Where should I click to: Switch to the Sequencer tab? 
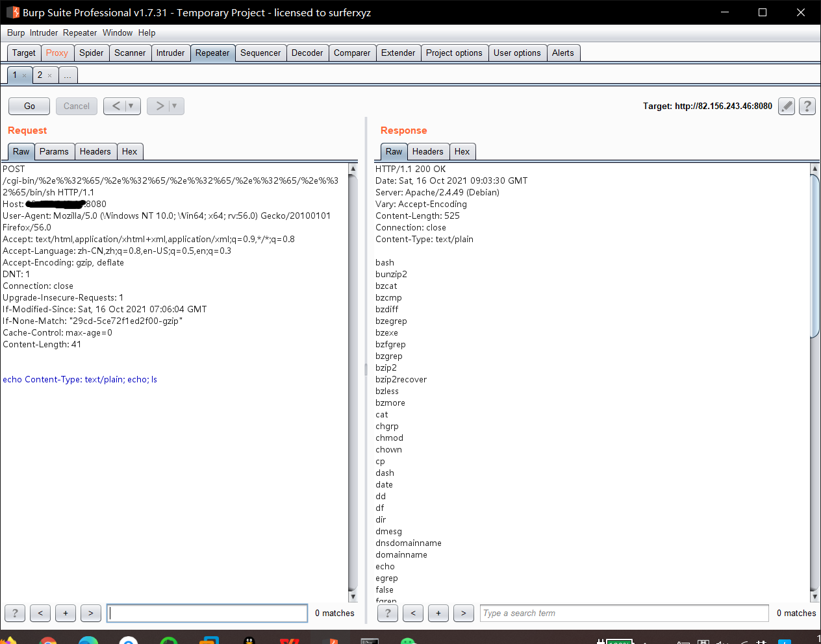pyautogui.click(x=260, y=53)
